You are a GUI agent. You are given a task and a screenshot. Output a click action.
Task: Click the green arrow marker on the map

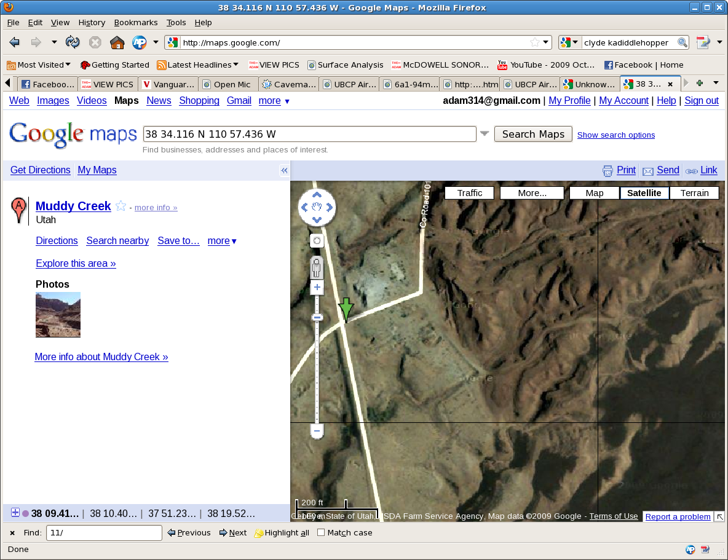[346, 309]
